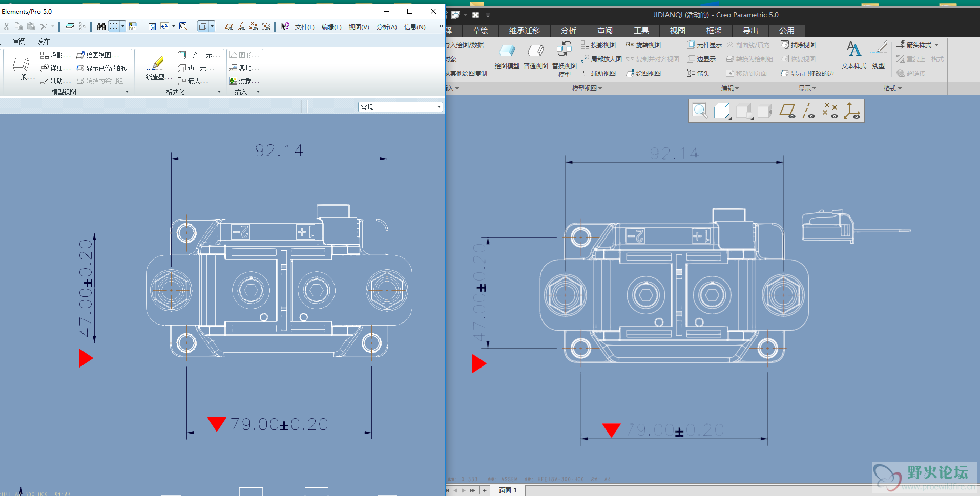Open the display style dropdown arrow in Pro/E

pos(212,26)
